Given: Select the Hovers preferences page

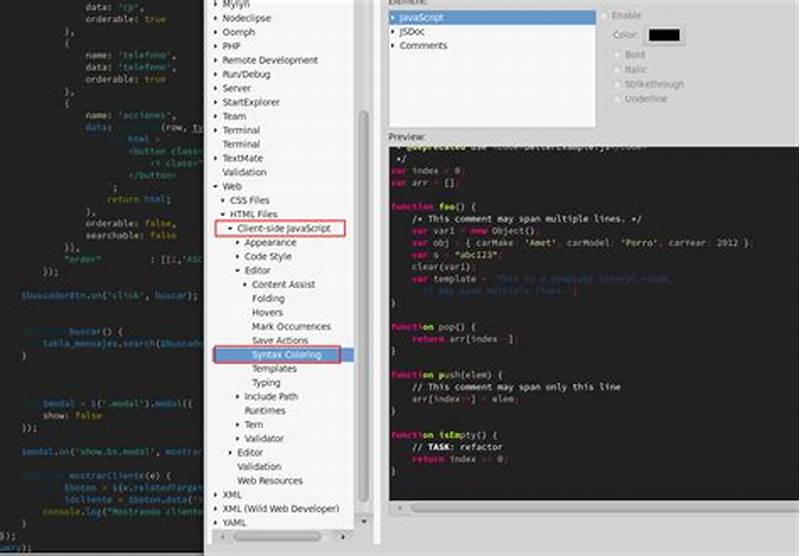Looking at the screenshot, I should [x=267, y=313].
